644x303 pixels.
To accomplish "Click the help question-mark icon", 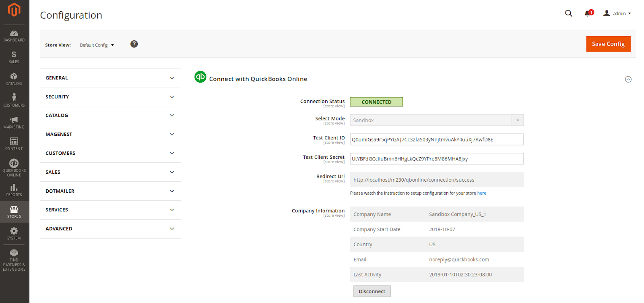I will pyautogui.click(x=134, y=44).
